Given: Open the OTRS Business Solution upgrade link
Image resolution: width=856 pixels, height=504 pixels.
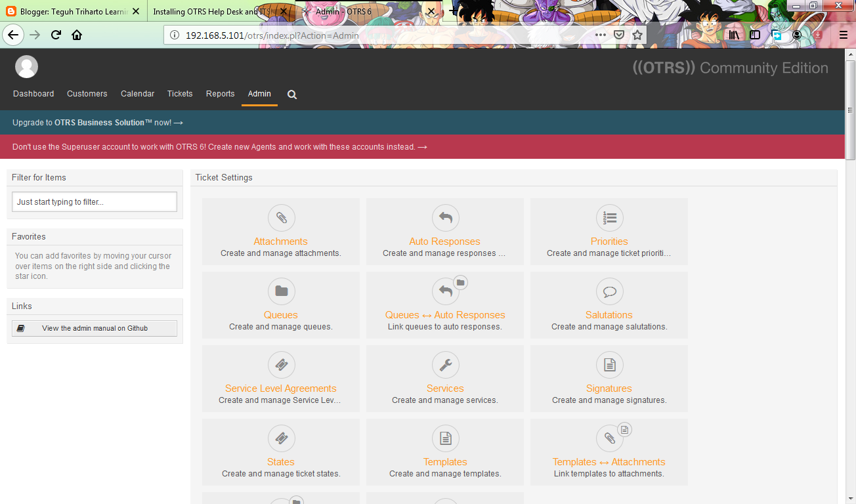Looking at the screenshot, I should (97, 122).
